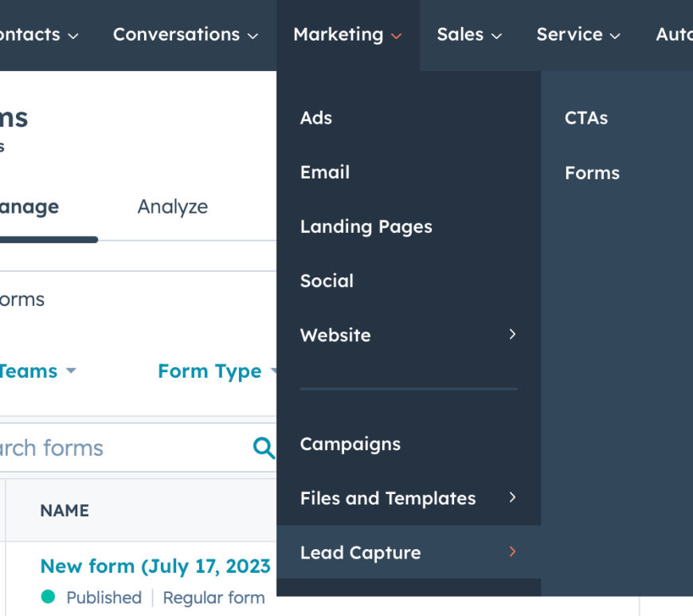The width and height of the screenshot is (693, 616).
Task: Select Social from the Marketing dropdown
Action: pyautogui.click(x=327, y=281)
